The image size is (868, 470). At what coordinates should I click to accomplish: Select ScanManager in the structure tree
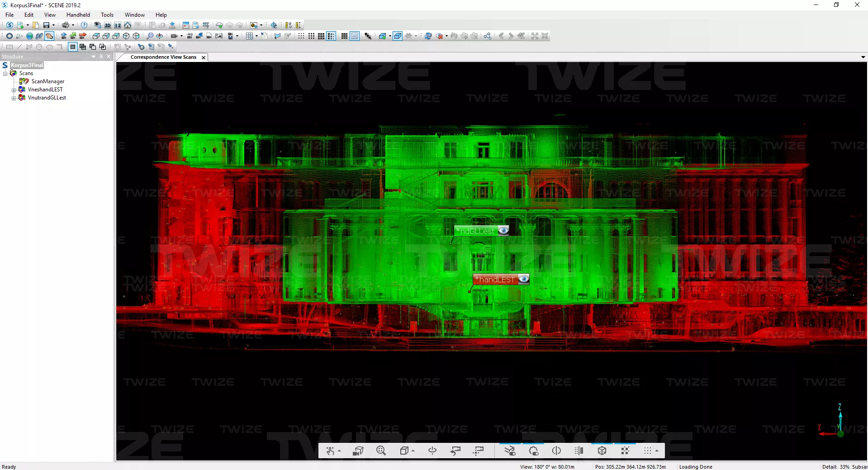pyautogui.click(x=47, y=81)
